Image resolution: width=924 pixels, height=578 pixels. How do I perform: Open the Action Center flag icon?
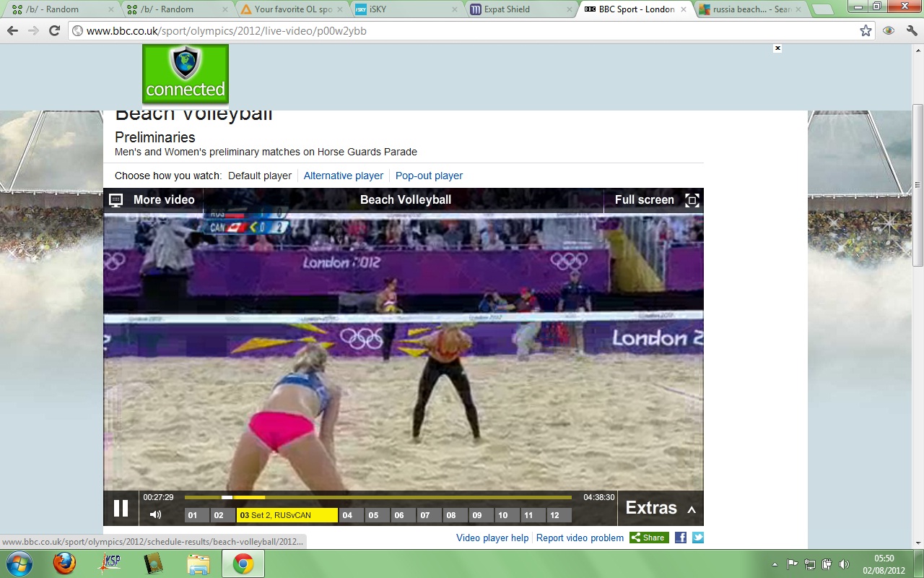click(792, 564)
